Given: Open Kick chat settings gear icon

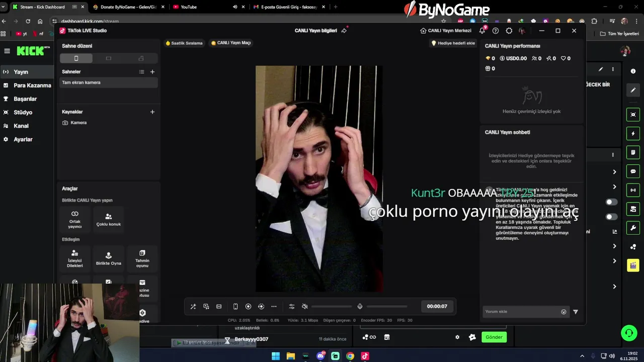Looking at the screenshot, I should click(x=457, y=337).
